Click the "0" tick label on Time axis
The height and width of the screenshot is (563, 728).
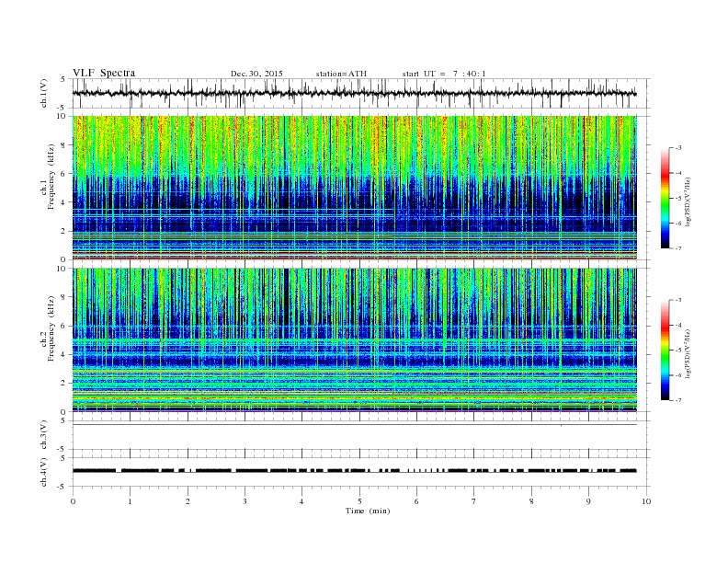pos(73,501)
